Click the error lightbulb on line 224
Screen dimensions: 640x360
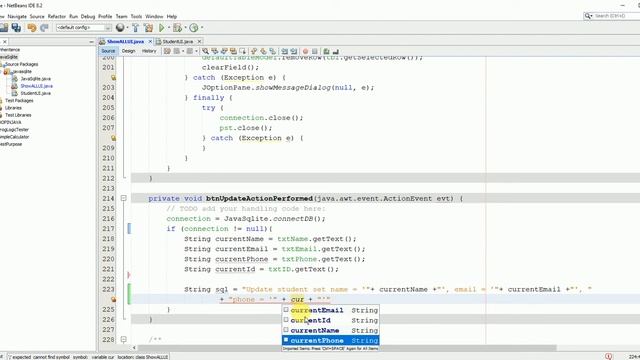pyautogui.click(x=113, y=299)
